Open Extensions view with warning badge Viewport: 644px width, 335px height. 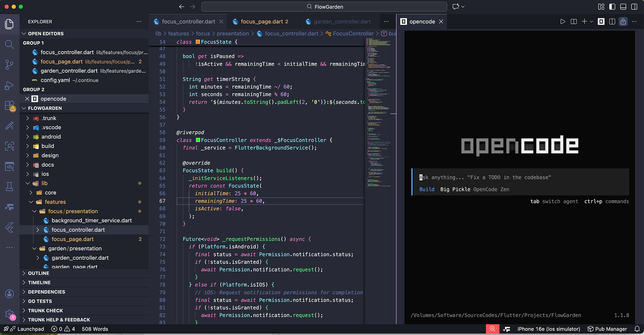9,106
